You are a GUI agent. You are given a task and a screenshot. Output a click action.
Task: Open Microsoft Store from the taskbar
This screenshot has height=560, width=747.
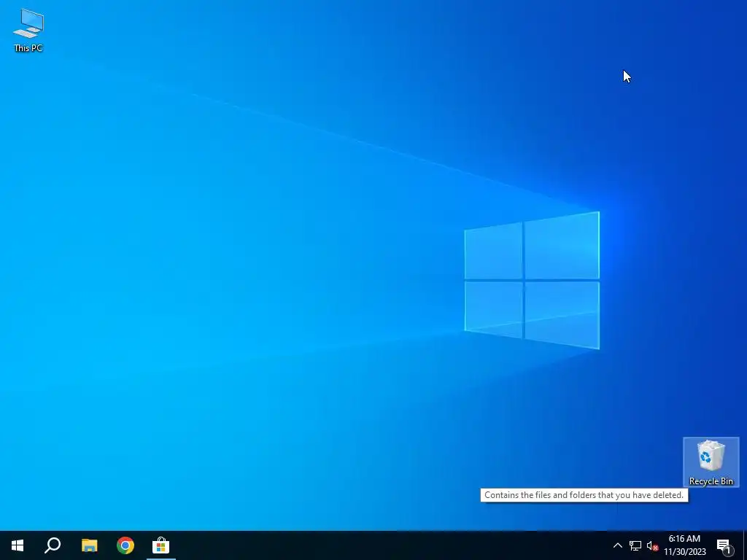[161, 545]
